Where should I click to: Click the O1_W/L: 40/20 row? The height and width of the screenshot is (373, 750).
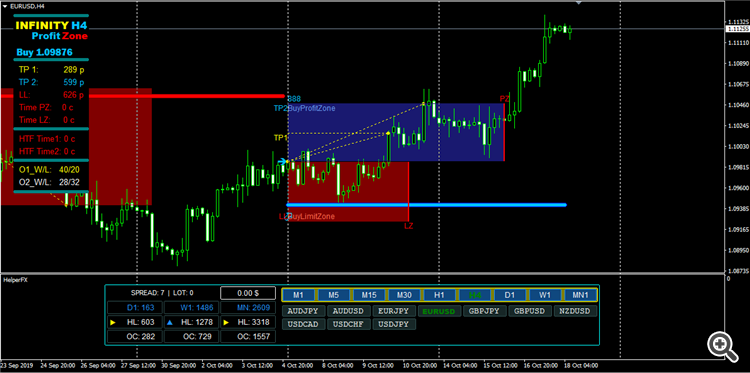(x=49, y=169)
